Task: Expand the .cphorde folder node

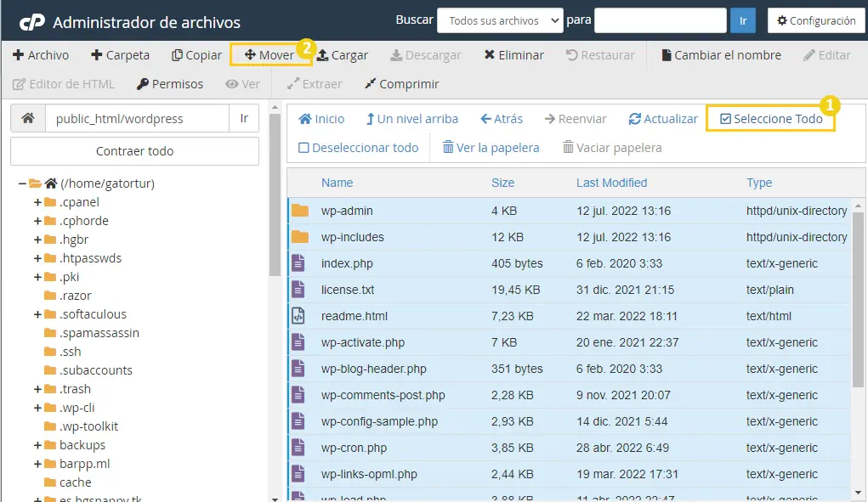Action: coord(37,221)
